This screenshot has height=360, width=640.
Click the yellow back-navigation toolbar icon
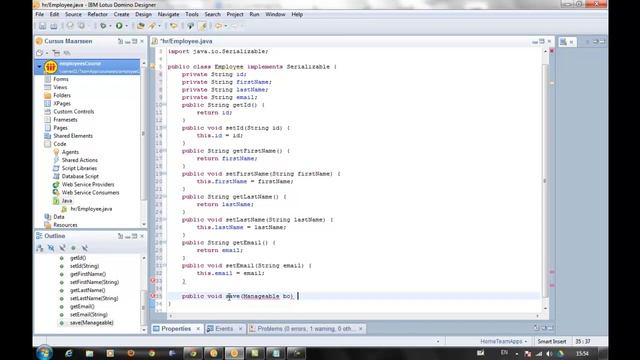(218, 26)
